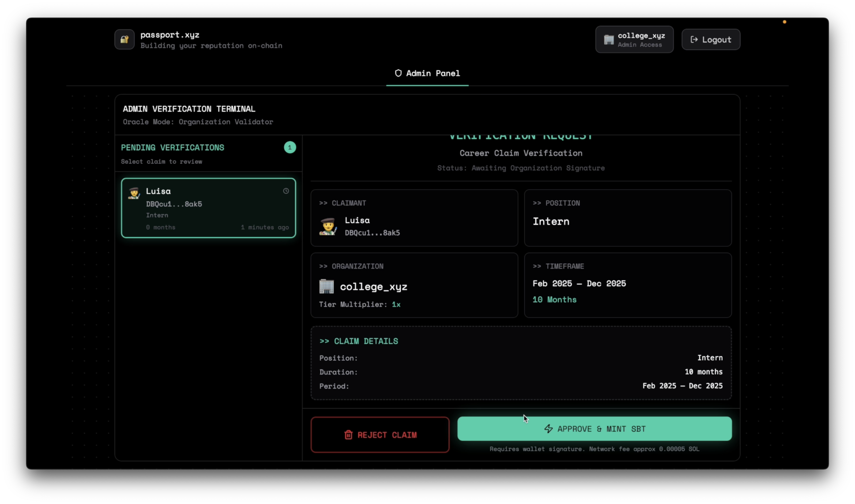
Task: Click the DBQcu1...8ak5 wallet address under Claimant
Action: (x=372, y=233)
